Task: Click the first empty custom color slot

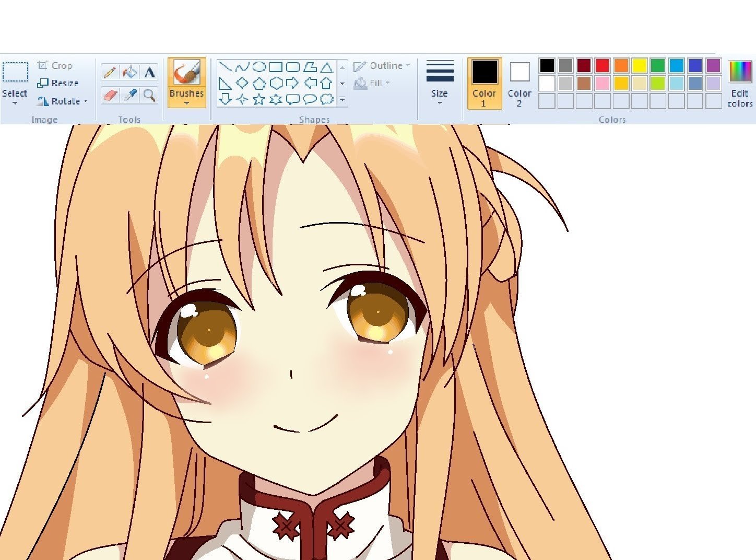Action: 547,101
